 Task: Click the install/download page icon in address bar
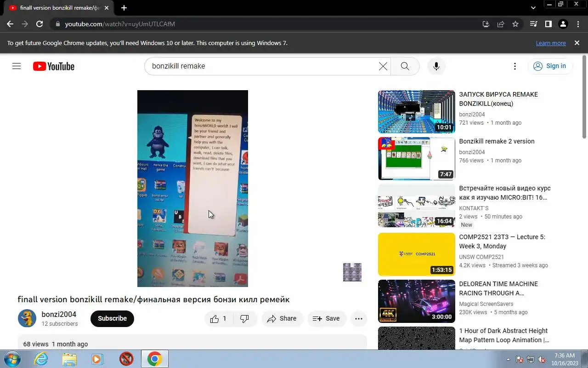click(x=486, y=24)
